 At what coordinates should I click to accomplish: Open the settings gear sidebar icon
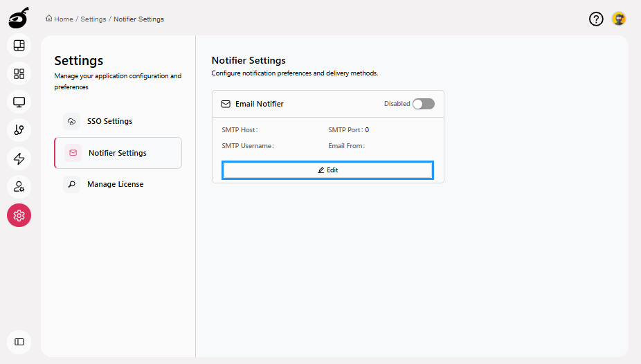point(19,215)
